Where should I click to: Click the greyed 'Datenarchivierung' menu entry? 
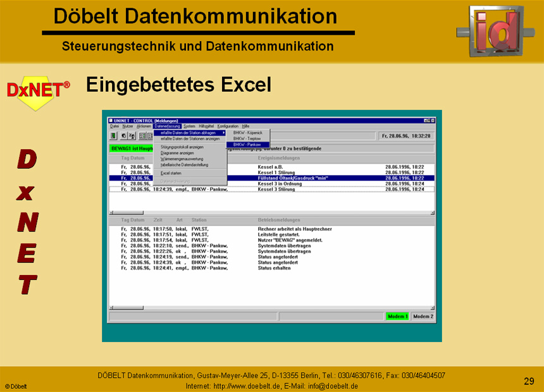click(x=190, y=181)
